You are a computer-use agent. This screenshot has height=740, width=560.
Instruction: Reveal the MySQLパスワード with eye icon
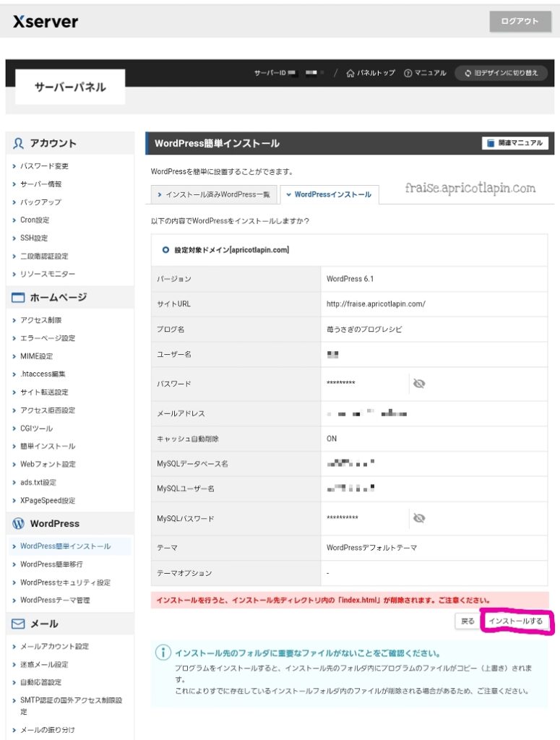[x=419, y=517]
